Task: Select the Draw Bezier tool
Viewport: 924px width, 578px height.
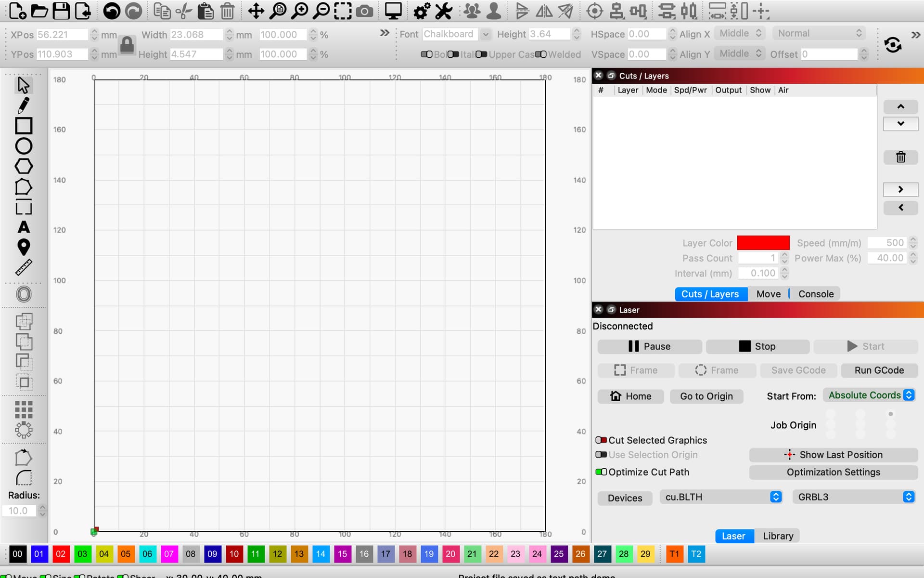Action: click(23, 104)
